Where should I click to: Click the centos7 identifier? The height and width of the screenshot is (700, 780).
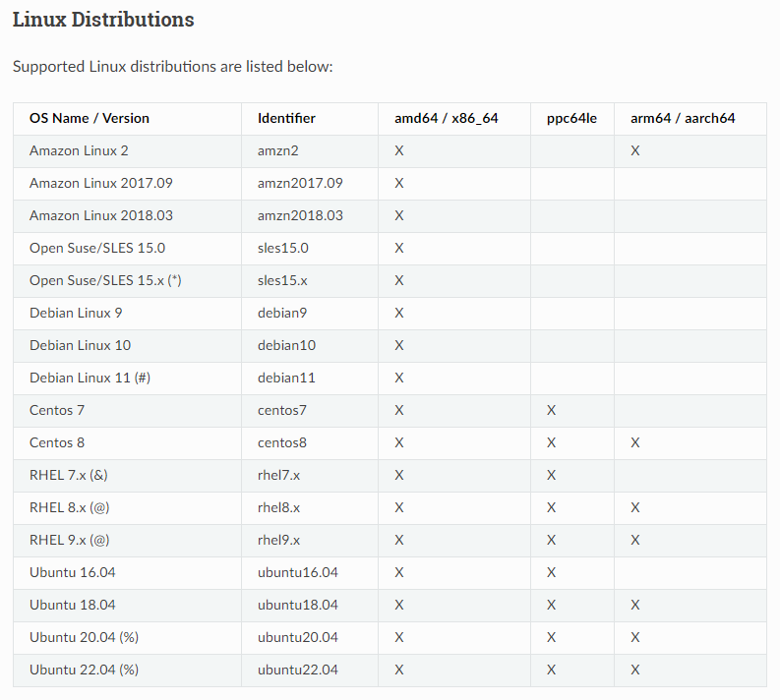pos(282,410)
